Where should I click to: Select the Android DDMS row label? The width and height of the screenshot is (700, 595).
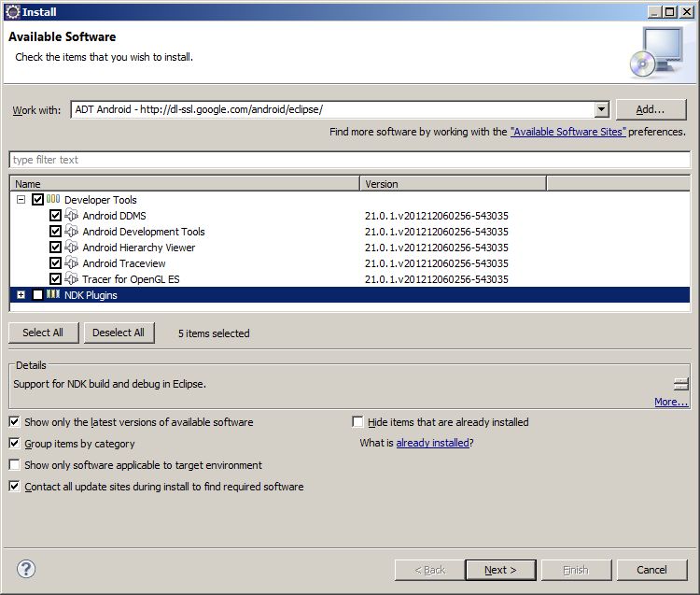(114, 216)
